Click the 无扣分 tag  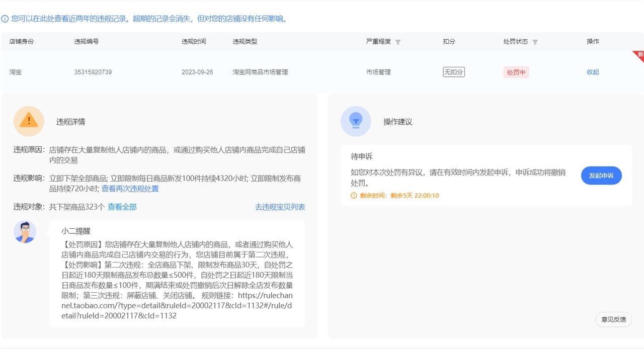pyautogui.click(x=453, y=72)
